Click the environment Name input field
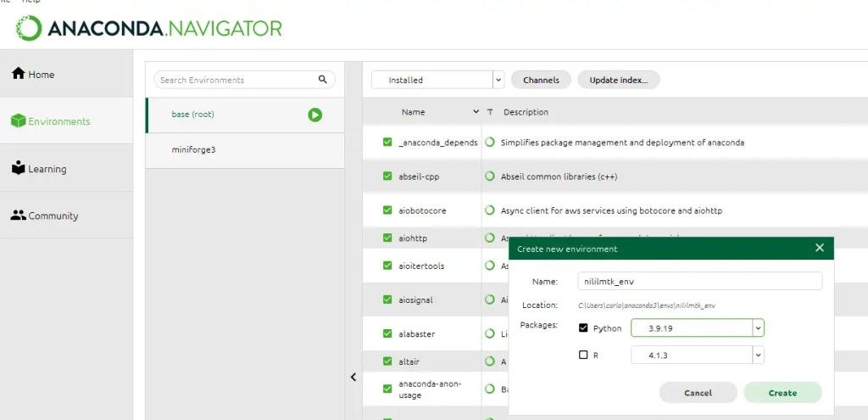This screenshot has height=420, width=868. 699,281
